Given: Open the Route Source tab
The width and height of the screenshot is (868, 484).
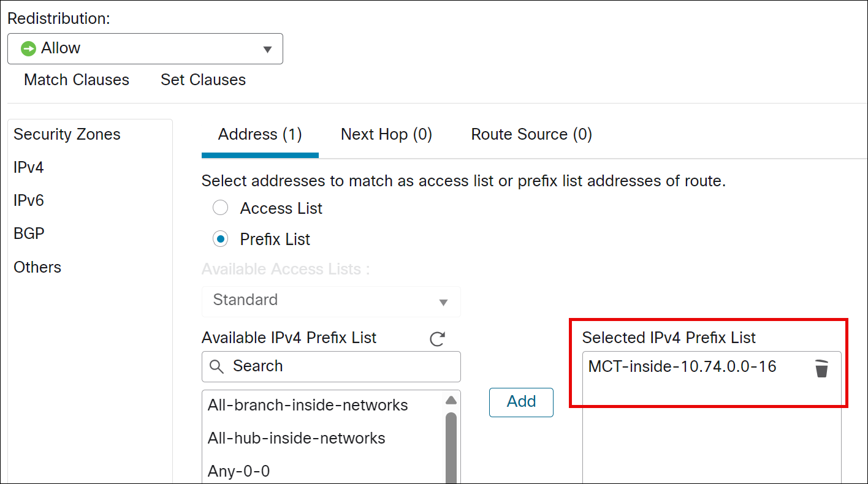Looking at the screenshot, I should coord(531,134).
